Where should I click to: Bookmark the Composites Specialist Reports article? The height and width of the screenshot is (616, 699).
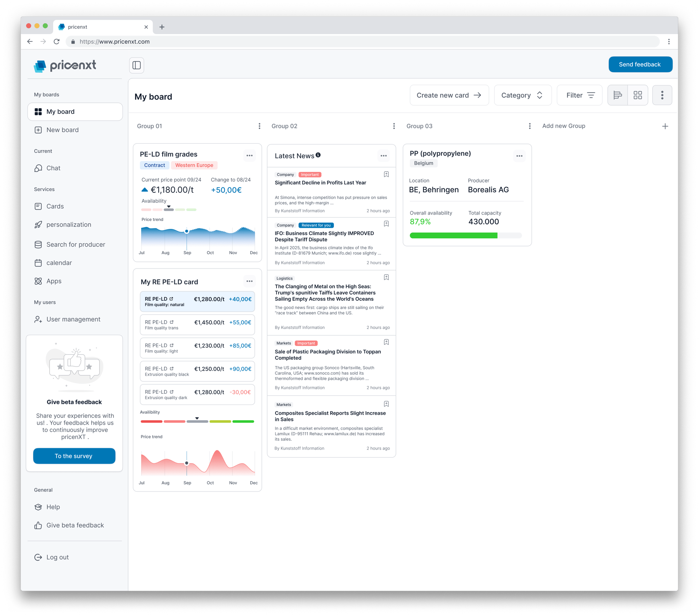[386, 404]
